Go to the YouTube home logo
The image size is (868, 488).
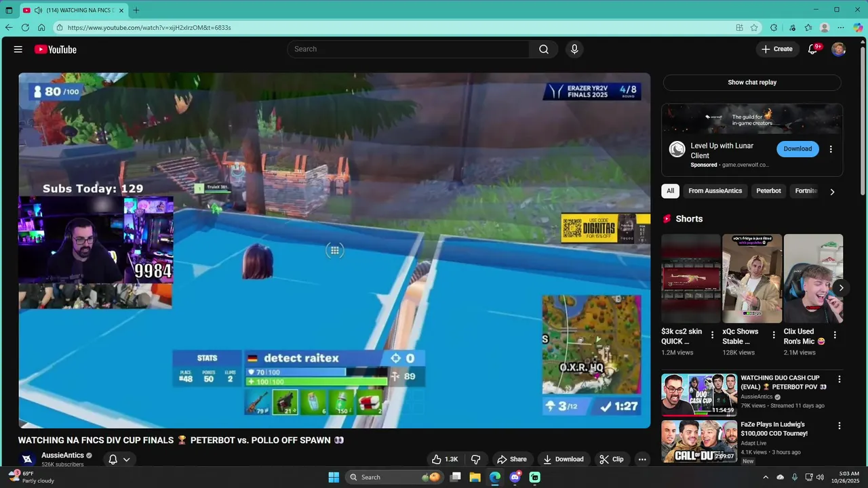tap(55, 49)
